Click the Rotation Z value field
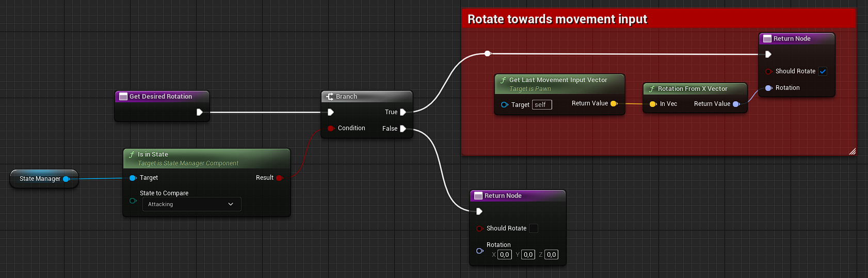The image size is (868, 278). point(551,255)
